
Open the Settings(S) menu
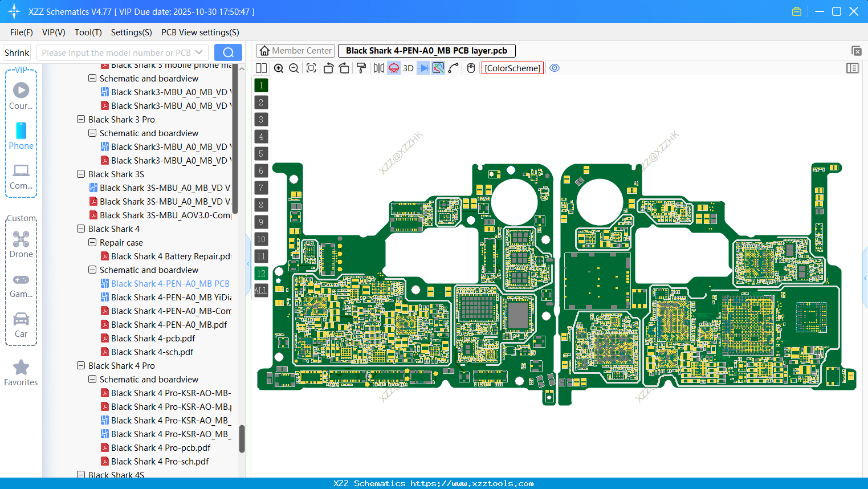[131, 32]
